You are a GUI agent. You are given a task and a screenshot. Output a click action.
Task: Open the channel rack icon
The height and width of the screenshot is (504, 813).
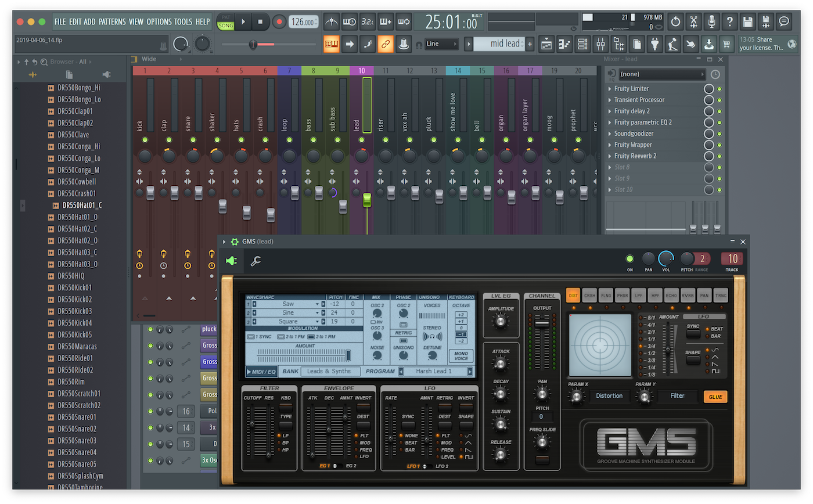pos(582,44)
